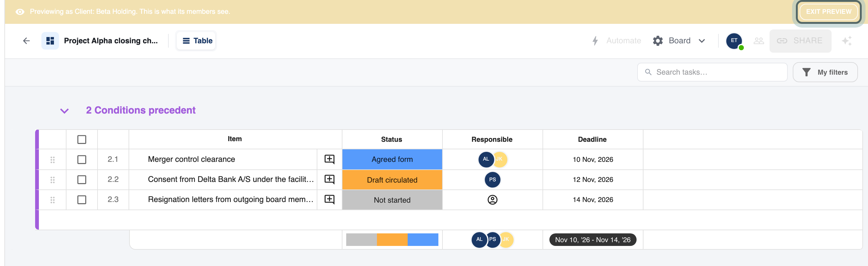
Task: Open My filters
Action: click(825, 72)
